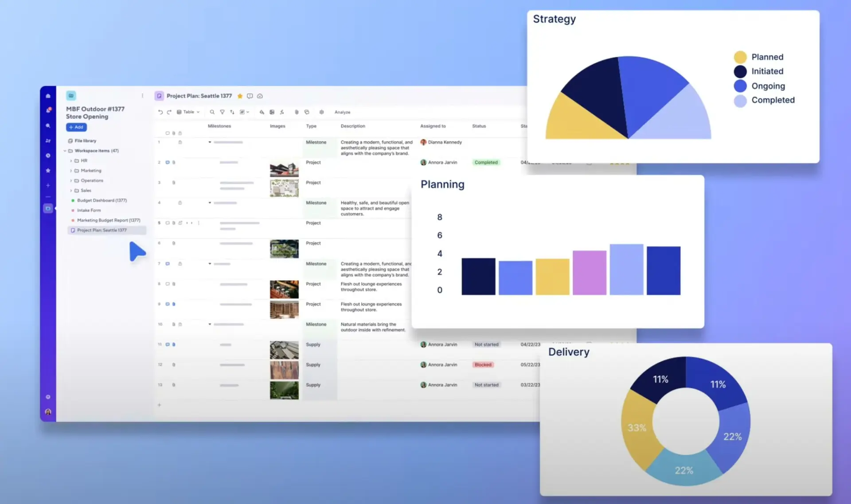This screenshot has width=851, height=504.
Task: Click the Ongoing legend color swatch
Action: point(740,86)
